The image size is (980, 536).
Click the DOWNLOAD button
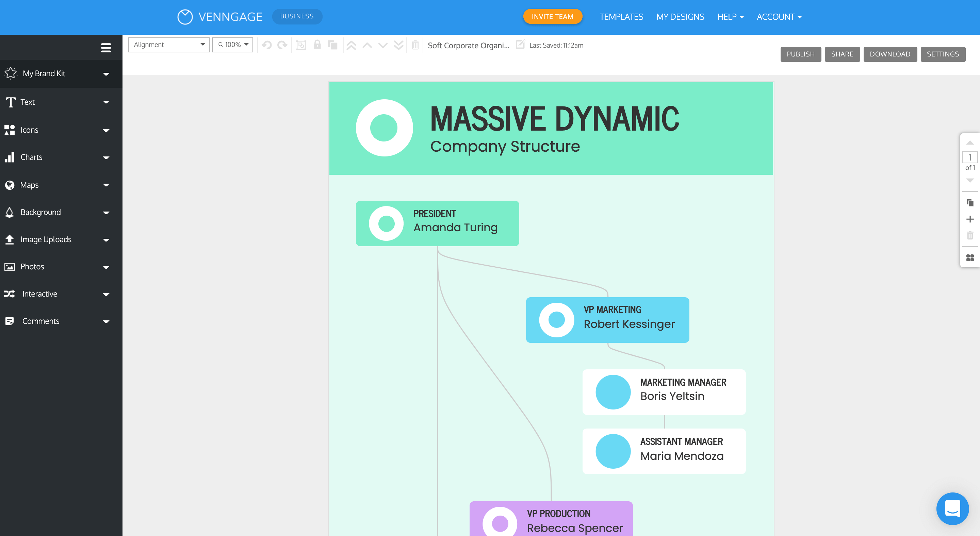pos(890,54)
